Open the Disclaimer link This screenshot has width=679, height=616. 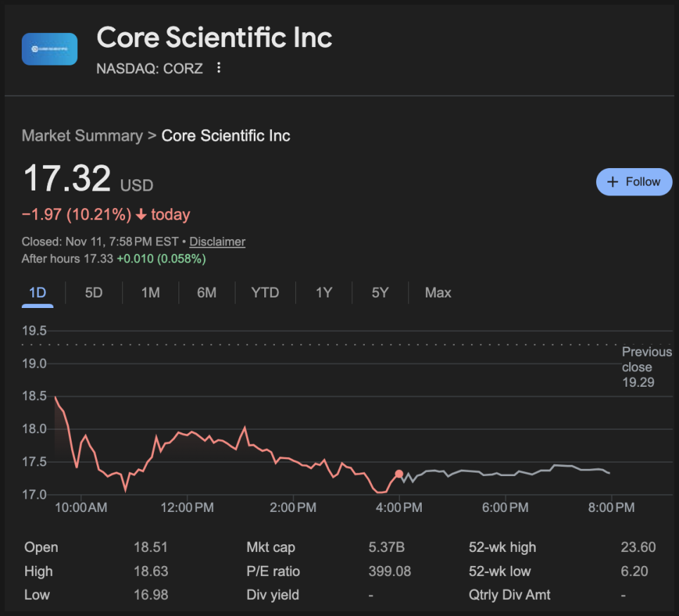point(217,241)
